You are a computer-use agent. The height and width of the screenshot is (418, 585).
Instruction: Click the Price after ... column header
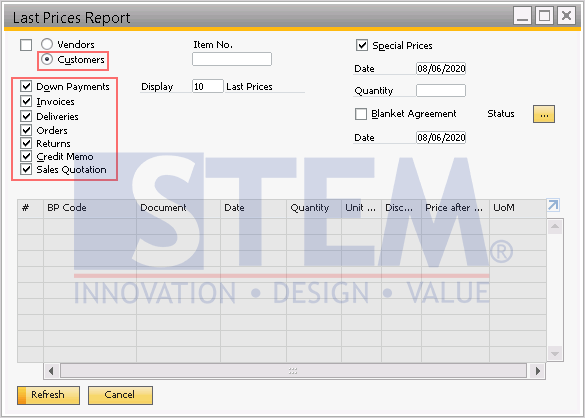point(456,208)
